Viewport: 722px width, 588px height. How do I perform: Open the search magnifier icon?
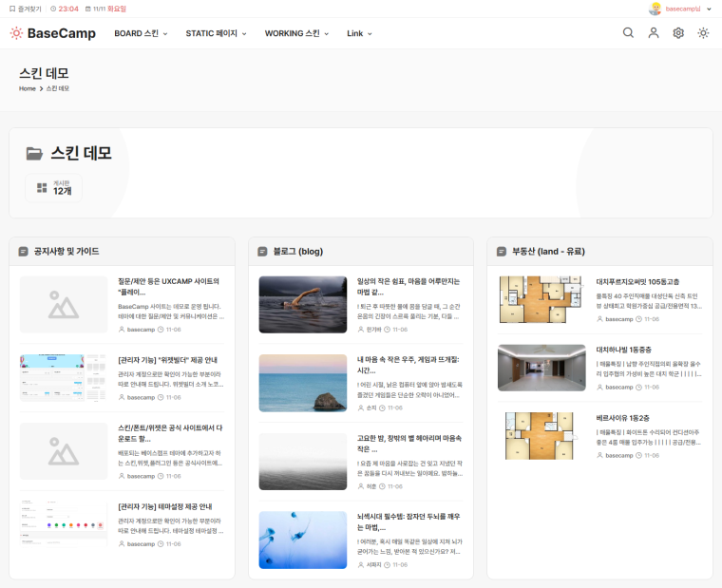tap(628, 33)
